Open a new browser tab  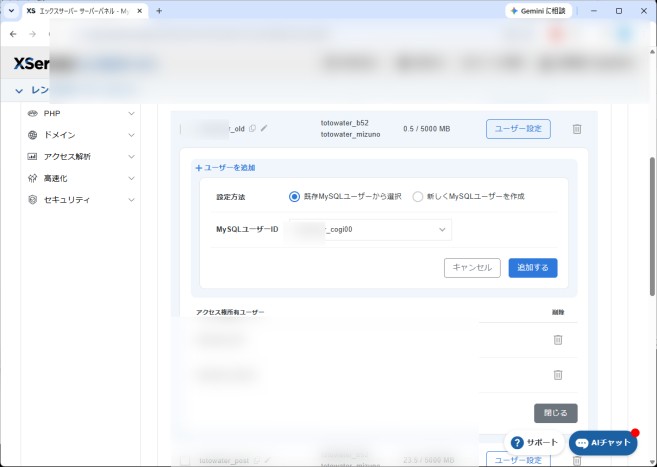(159, 11)
